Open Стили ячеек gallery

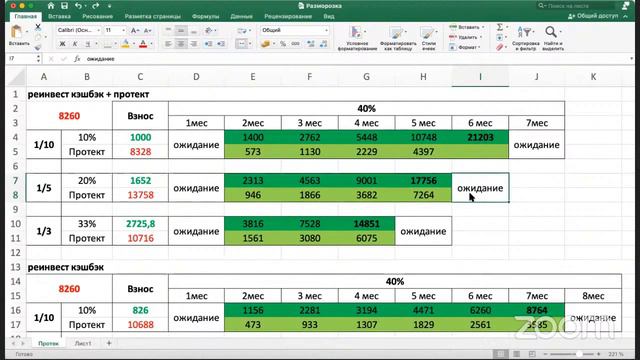coord(428,38)
